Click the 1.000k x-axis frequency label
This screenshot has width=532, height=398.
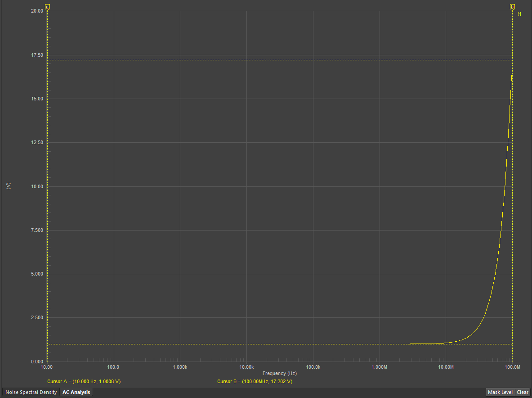coord(180,367)
